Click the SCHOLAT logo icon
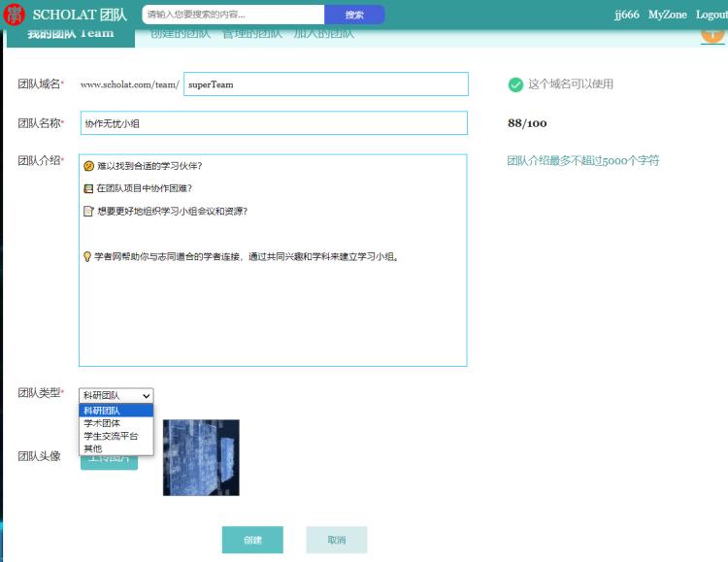 15,15
